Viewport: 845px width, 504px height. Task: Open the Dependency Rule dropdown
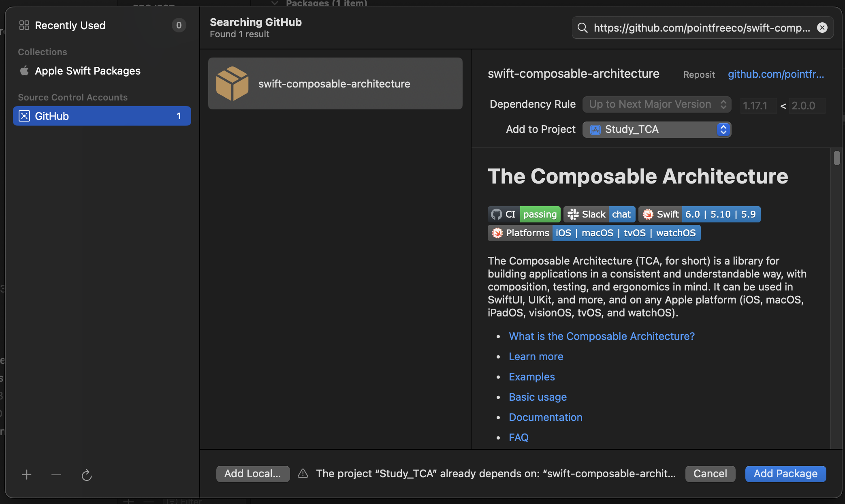point(657,105)
